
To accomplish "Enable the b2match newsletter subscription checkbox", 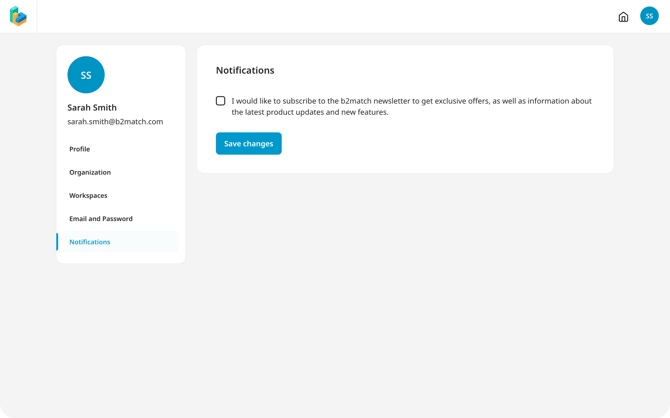I will tap(221, 101).
